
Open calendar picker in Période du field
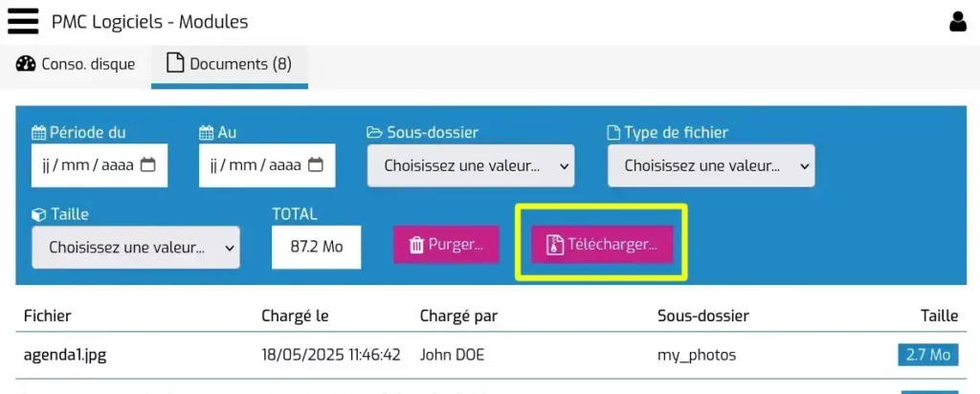click(x=148, y=165)
